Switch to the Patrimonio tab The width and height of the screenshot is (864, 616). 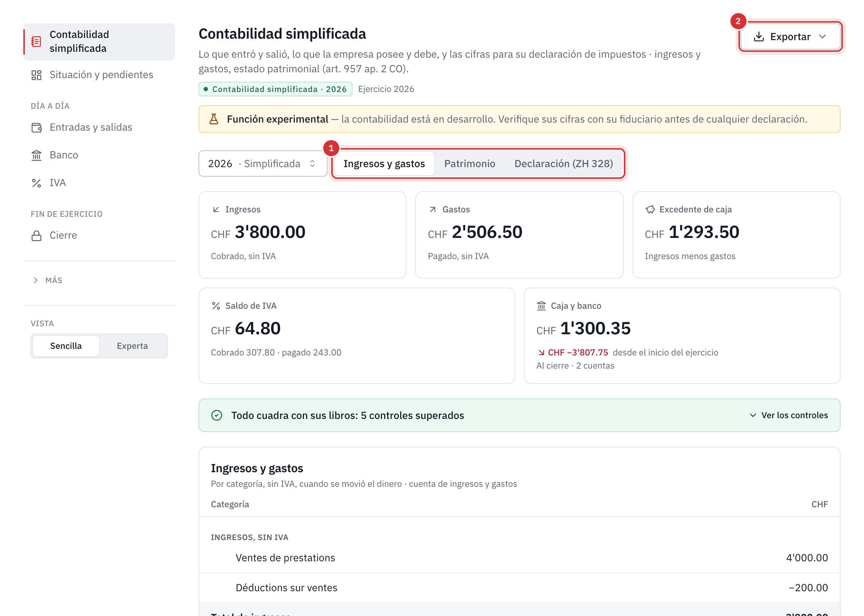point(470,163)
